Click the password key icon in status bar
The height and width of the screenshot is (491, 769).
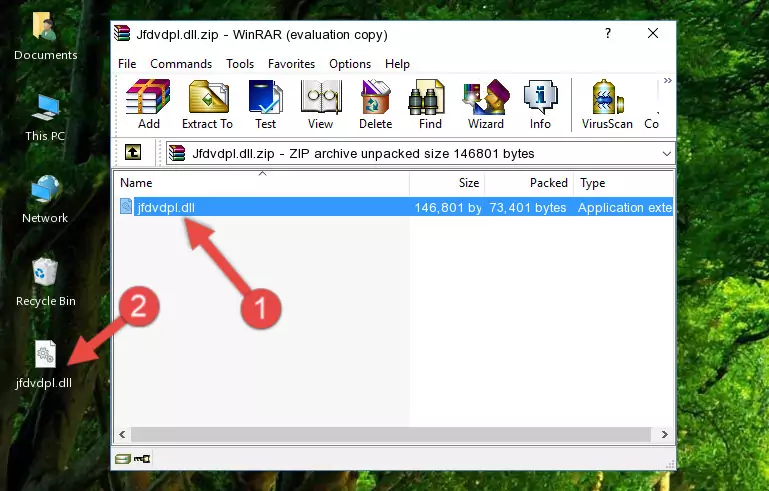142,459
